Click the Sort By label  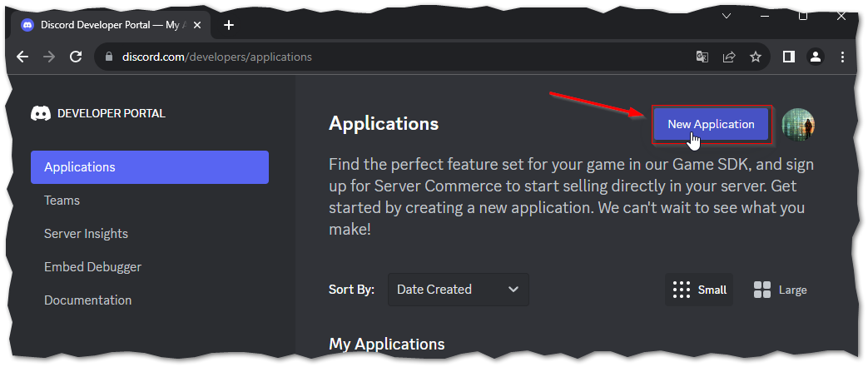(x=351, y=290)
